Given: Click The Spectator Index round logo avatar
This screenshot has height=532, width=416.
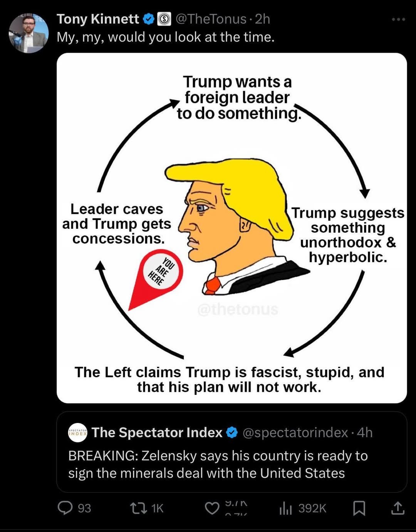Looking at the screenshot, I should pos(78,433).
